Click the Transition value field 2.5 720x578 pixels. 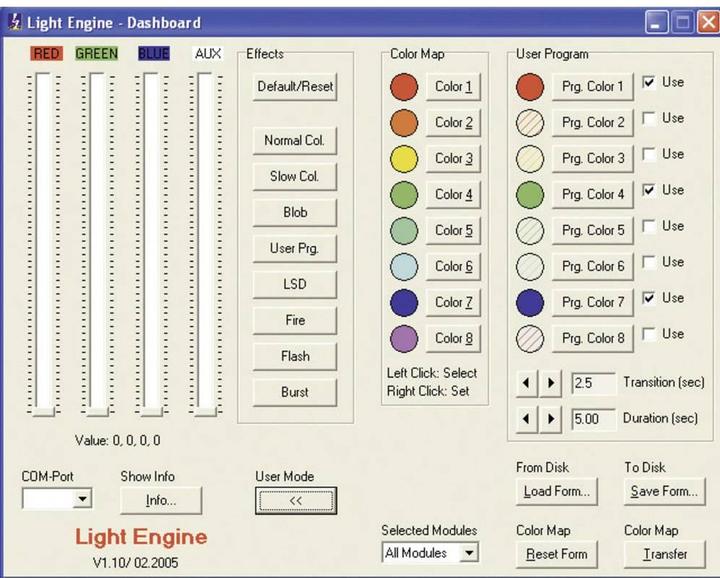coord(593,383)
